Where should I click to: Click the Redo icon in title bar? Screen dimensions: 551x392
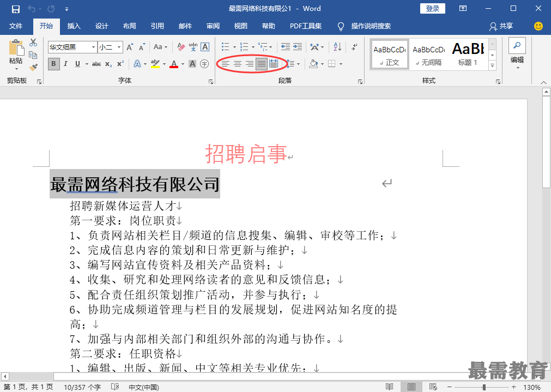[x=51, y=9]
